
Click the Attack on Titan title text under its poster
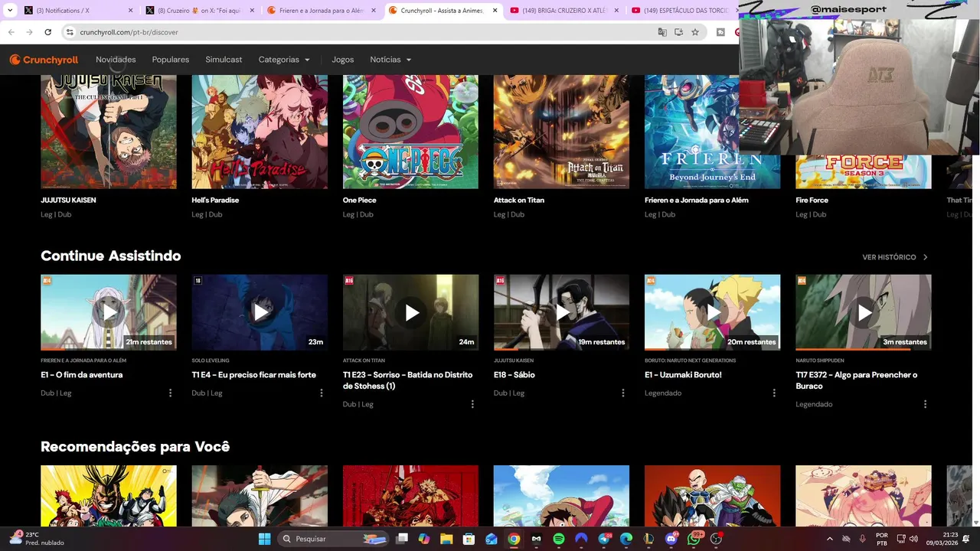click(x=519, y=200)
